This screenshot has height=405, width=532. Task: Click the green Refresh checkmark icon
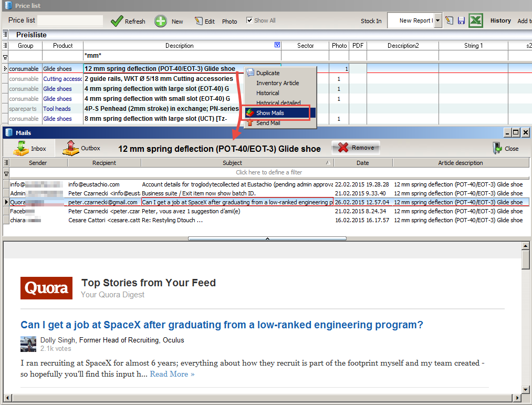pos(117,21)
